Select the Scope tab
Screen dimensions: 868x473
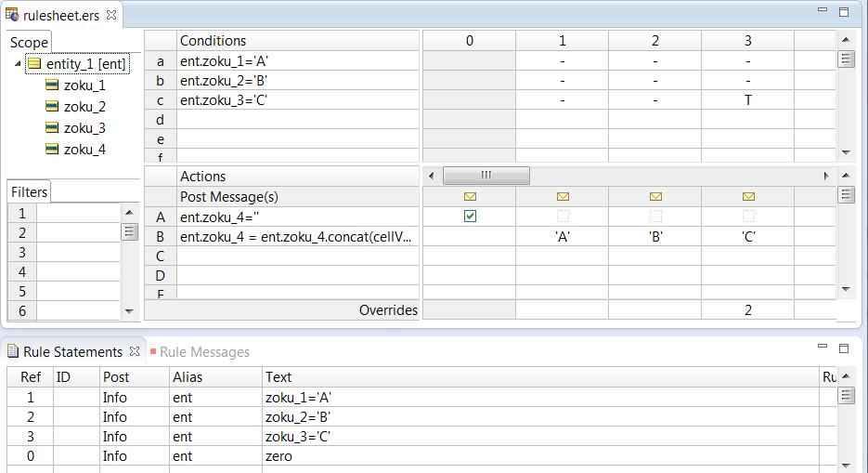point(30,43)
